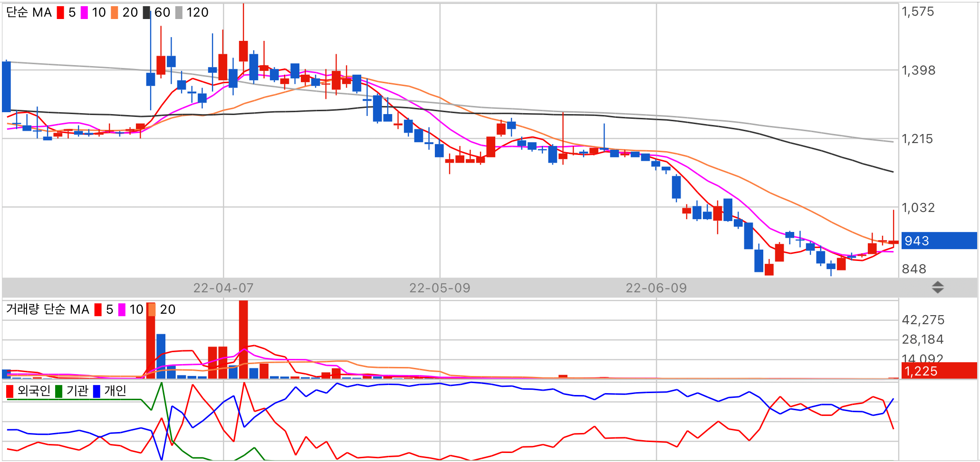Screen dimensions: 980x462
Task: Click the 1,575 price axis label
Action: 918,11
